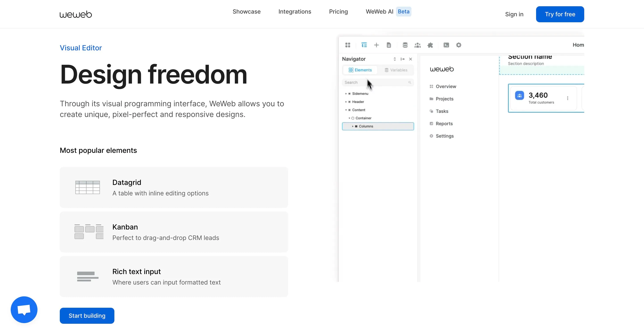Click the Navigator Search field
The height and width of the screenshot is (332, 644).
(378, 82)
